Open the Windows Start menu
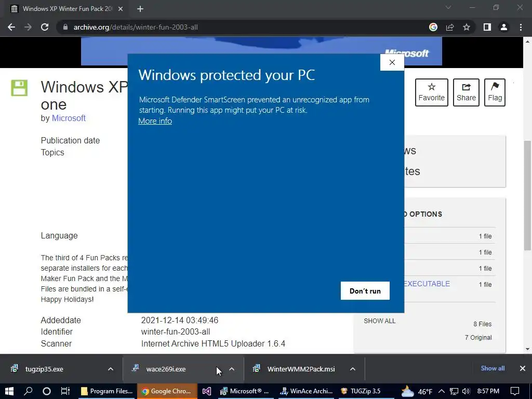This screenshot has height=399, width=532. [9, 391]
